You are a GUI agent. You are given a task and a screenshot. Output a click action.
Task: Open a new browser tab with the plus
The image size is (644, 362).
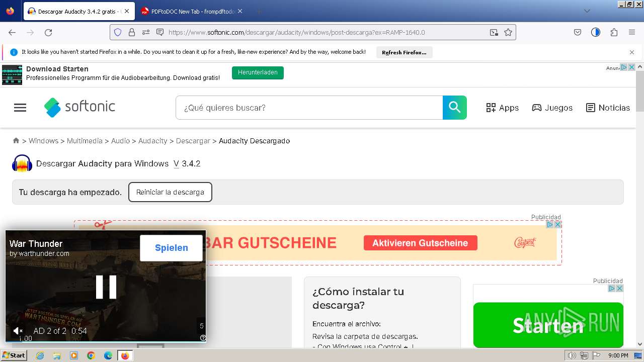(259, 11)
